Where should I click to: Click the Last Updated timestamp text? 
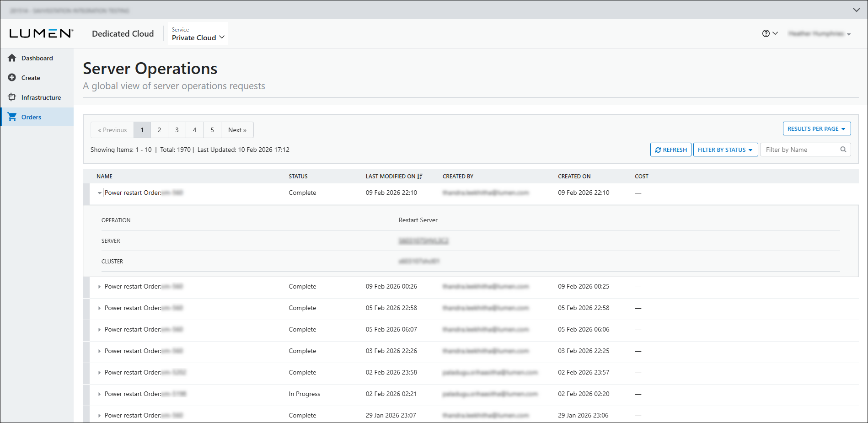coord(243,150)
